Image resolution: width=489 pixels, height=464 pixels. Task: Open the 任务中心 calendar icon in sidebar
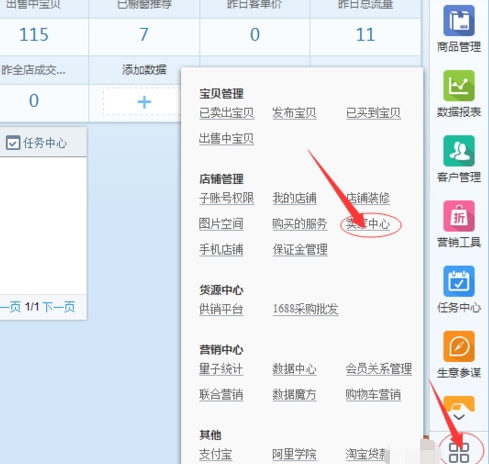coord(459,281)
